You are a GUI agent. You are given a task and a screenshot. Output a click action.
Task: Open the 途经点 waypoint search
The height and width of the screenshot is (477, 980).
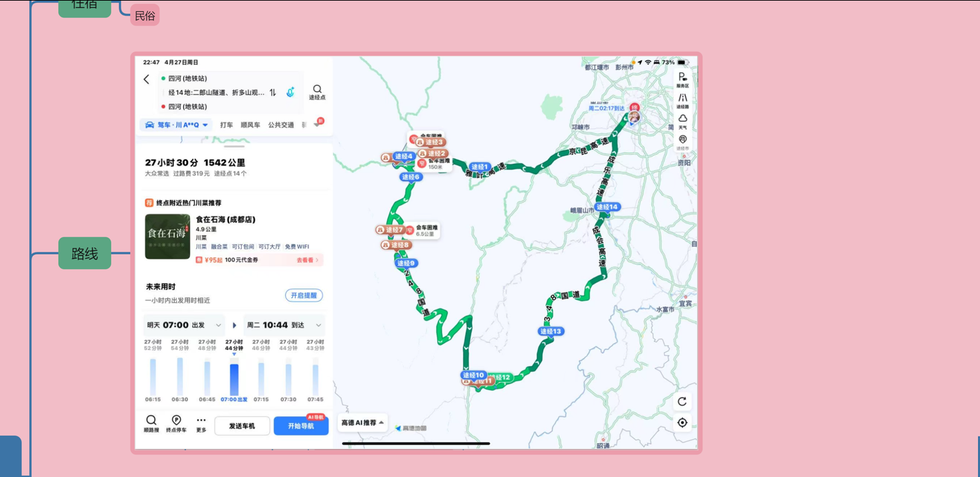click(x=317, y=92)
